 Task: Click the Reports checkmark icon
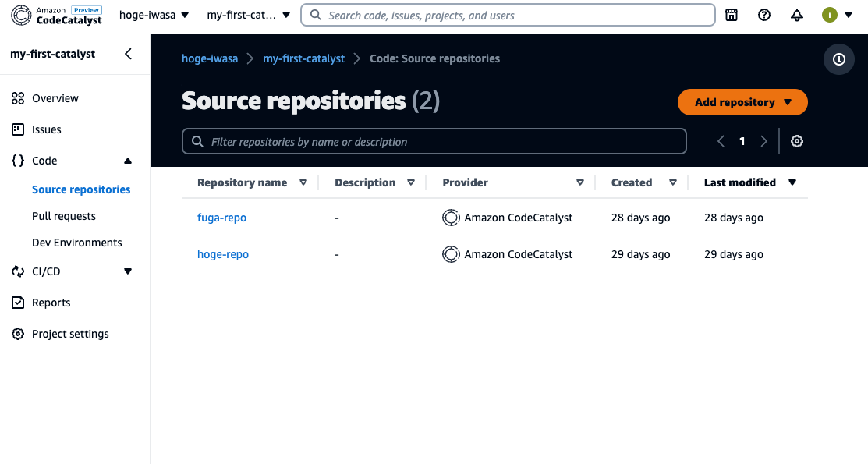pos(18,303)
